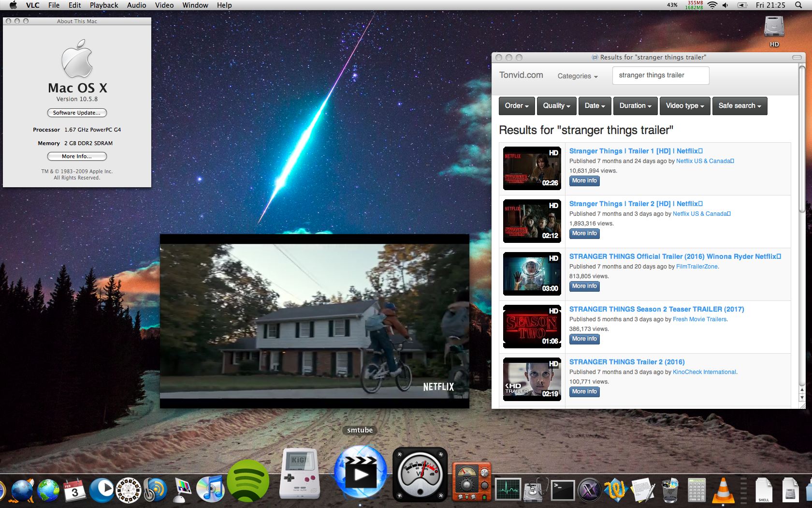This screenshot has height=508, width=812.
Task: Launch Terminal from the dock
Action: pos(563,490)
